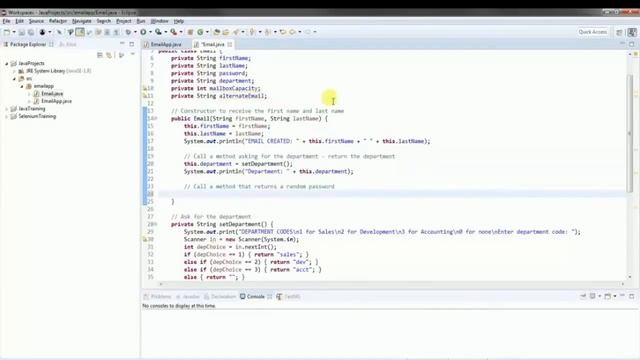Click the Debug bug icon

[x=129, y=32]
